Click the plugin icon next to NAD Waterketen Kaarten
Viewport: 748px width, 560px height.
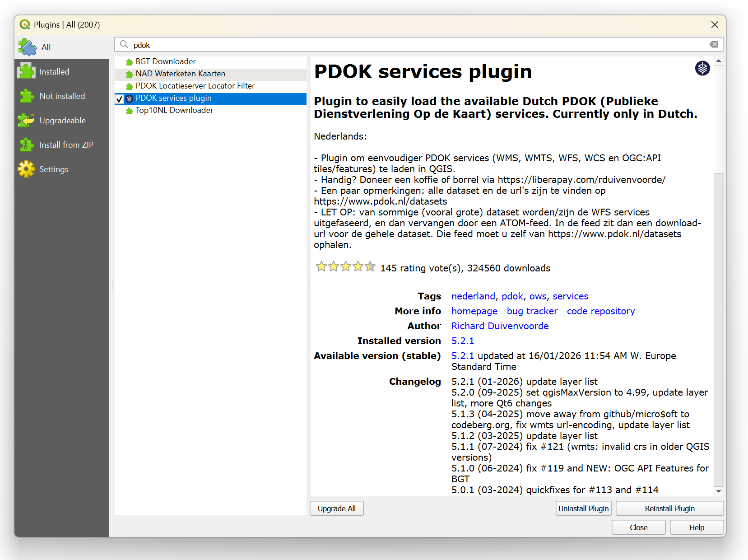pyautogui.click(x=129, y=74)
